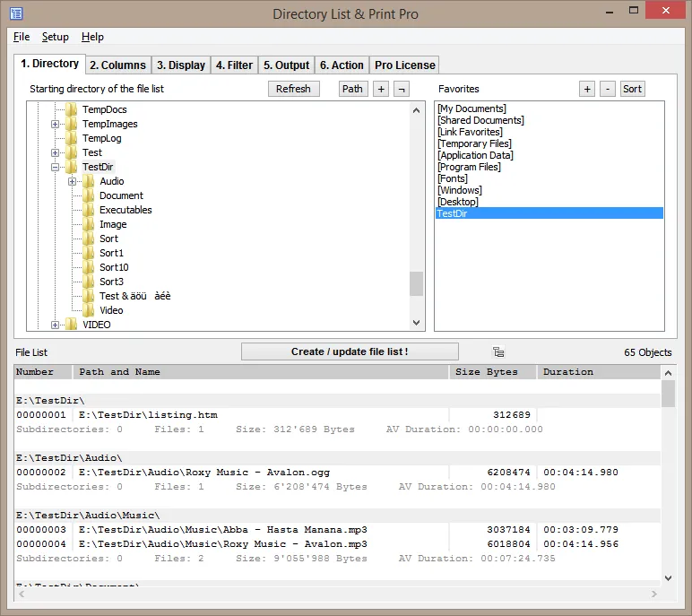The image size is (692, 616).
Task: Click the plus button next to Path
Action: click(x=381, y=89)
